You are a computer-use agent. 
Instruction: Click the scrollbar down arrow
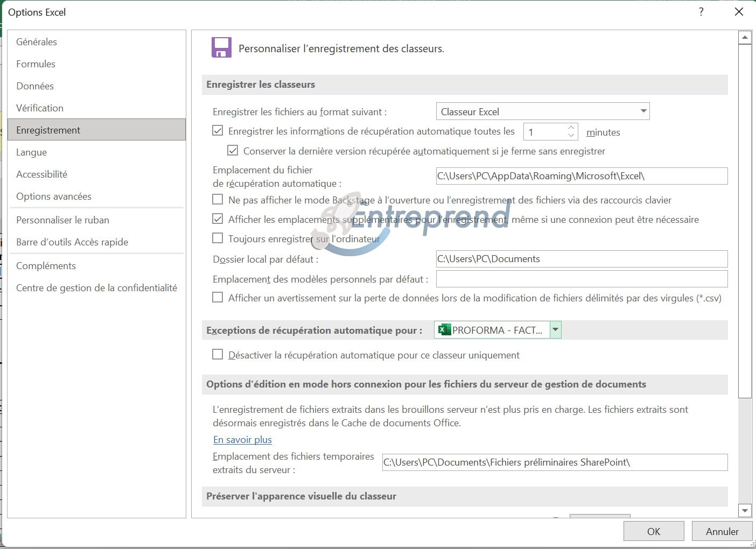[745, 511]
